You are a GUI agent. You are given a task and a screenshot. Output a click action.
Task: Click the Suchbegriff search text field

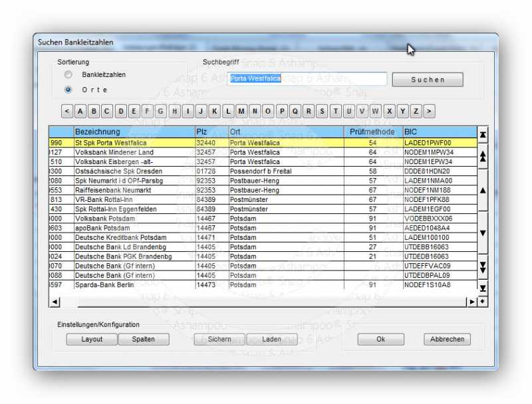tap(307, 79)
